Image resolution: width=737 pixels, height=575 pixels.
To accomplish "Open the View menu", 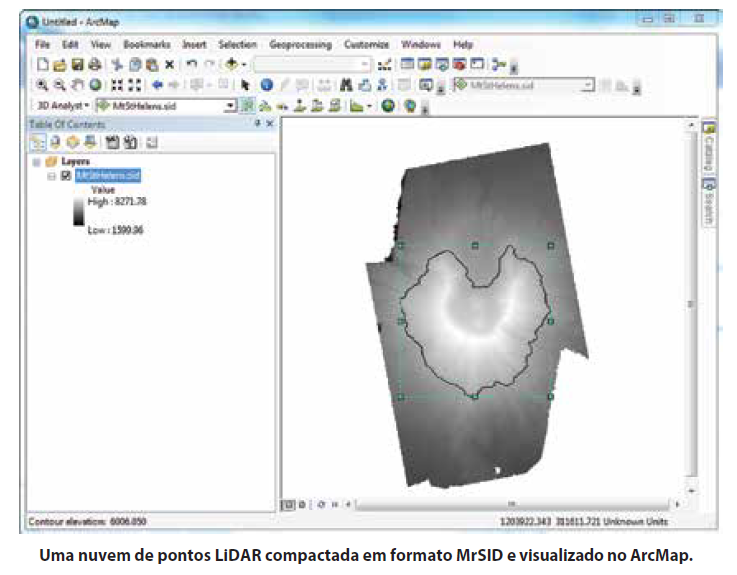I will [x=101, y=45].
